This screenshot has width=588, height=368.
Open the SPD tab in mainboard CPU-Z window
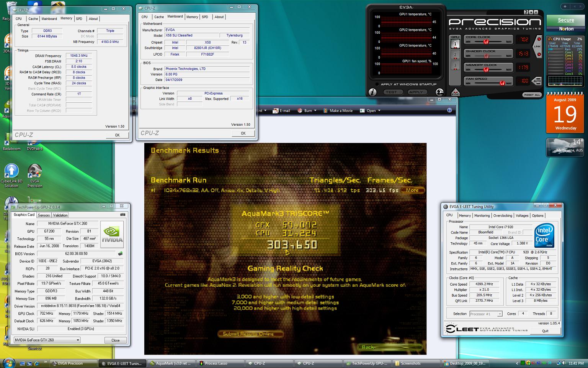coord(205,17)
